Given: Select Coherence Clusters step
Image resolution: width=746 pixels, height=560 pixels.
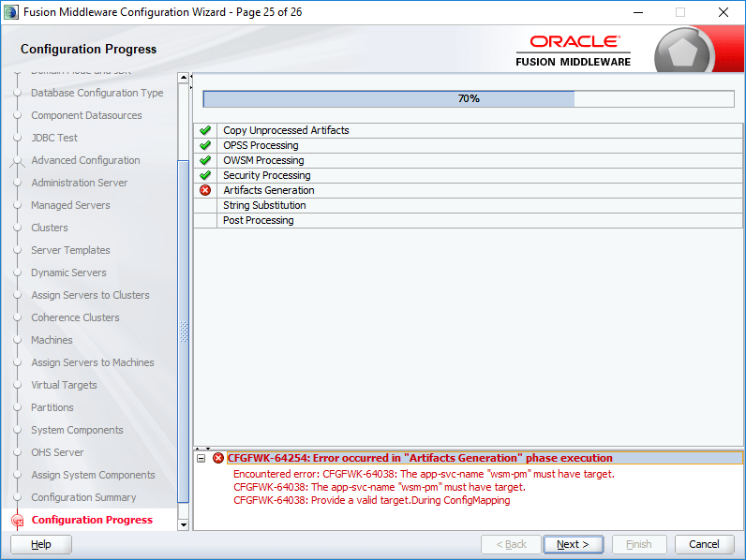Looking at the screenshot, I should pos(75,317).
